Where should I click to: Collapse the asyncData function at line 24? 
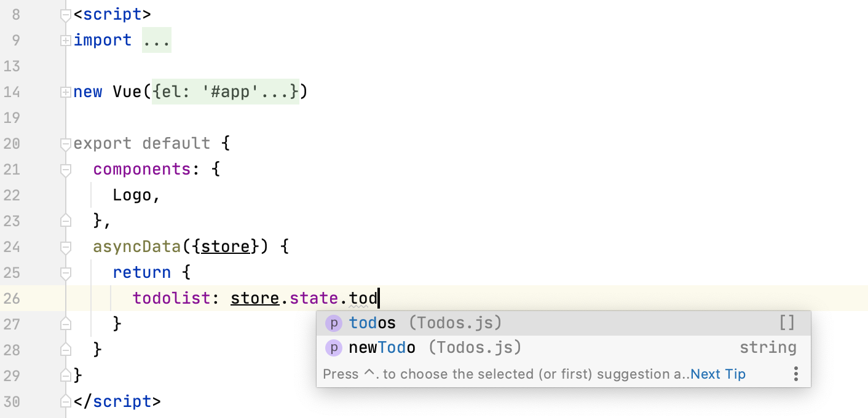pyautogui.click(x=65, y=246)
